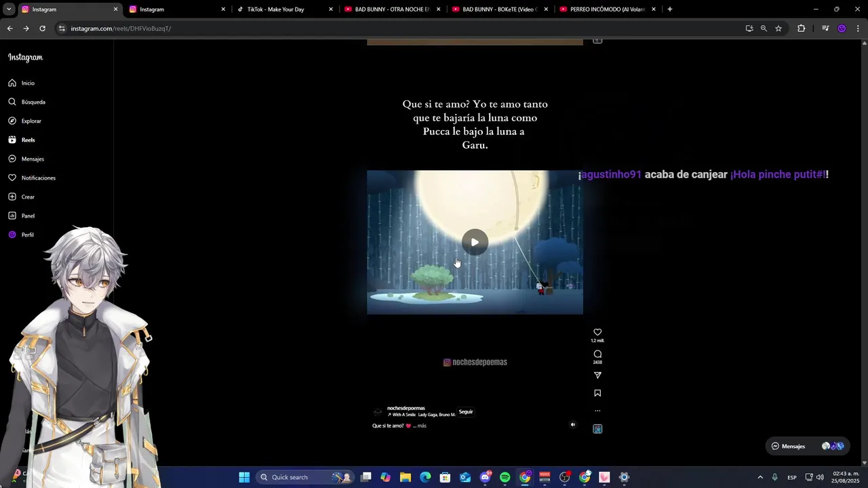Open Windows Start menu

point(244,477)
